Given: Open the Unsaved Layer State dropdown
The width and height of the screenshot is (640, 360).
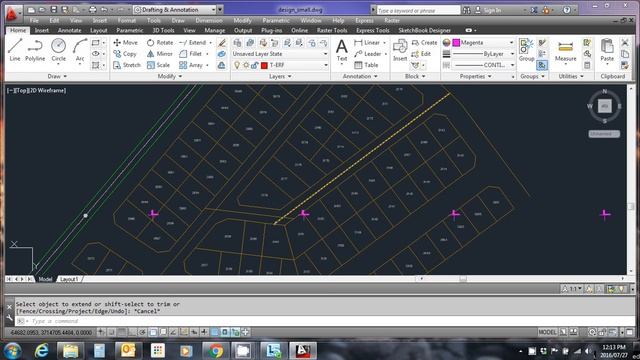Looking at the screenshot, I should pyautogui.click(x=280, y=54).
